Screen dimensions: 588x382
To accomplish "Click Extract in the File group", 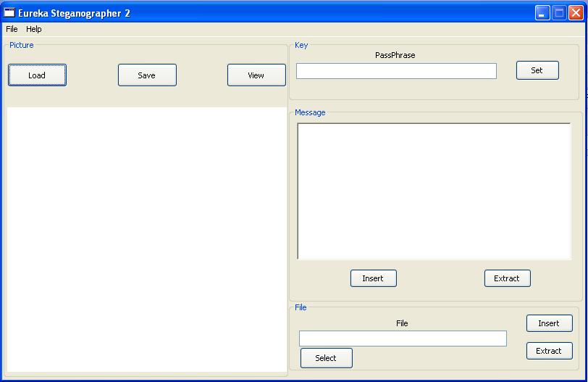I will pos(550,351).
